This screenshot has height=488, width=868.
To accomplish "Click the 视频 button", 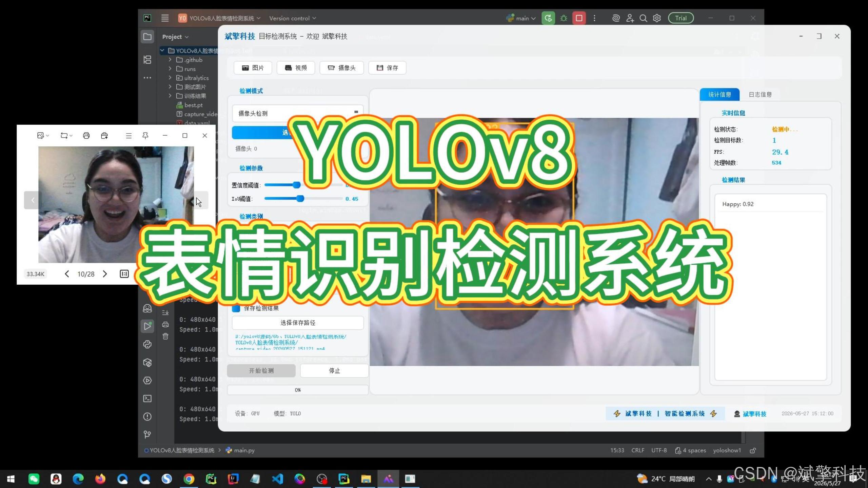I will coord(296,68).
